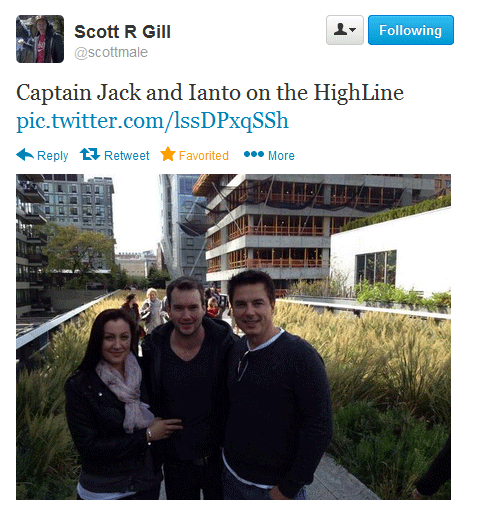Toggle the blue Following button
Image resolution: width=479 pixels, height=512 pixels.
coord(411,30)
